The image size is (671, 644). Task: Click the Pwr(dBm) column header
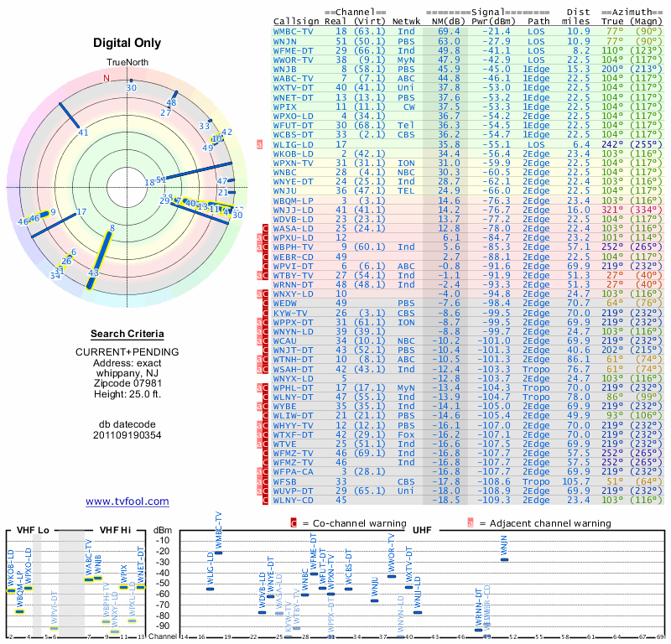[x=493, y=21]
